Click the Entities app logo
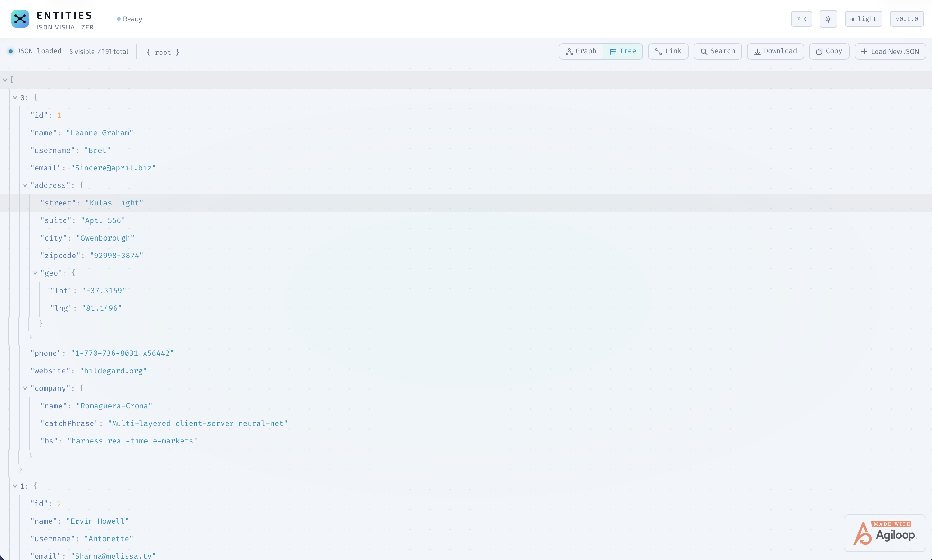 [x=20, y=18]
